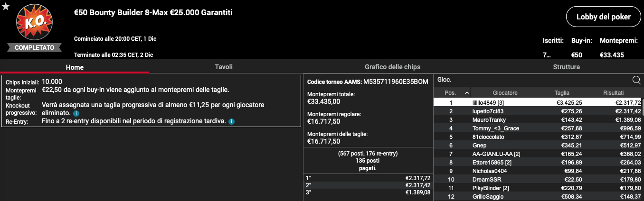Open the Grafico delle chips tab
Screen dimensions: 644x201
pyautogui.click(x=392, y=67)
